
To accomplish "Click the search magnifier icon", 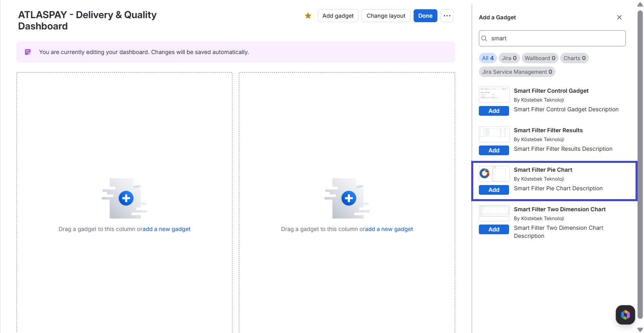I will pos(485,38).
